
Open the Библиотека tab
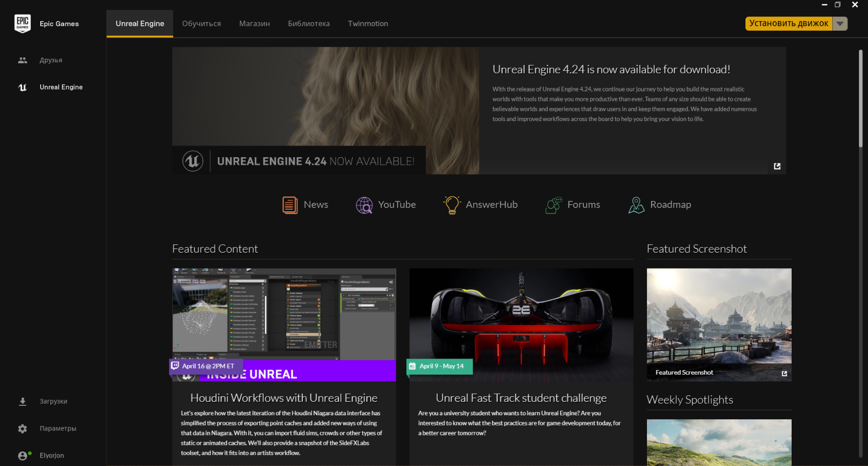pyautogui.click(x=309, y=24)
